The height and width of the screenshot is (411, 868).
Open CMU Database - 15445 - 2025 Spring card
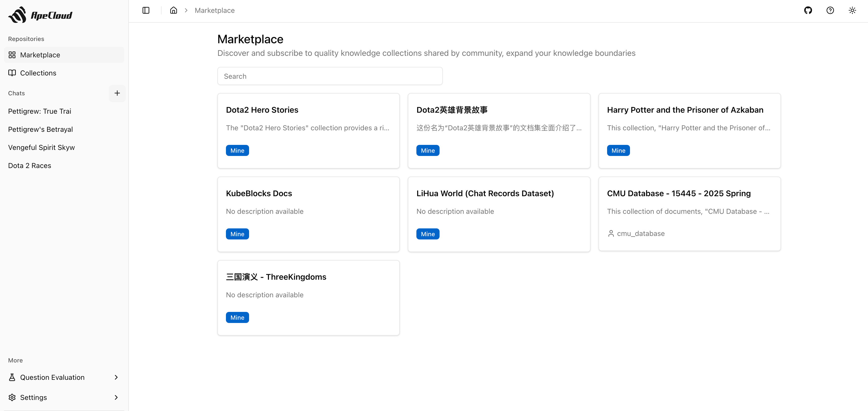pyautogui.click(x=689, y=214)
